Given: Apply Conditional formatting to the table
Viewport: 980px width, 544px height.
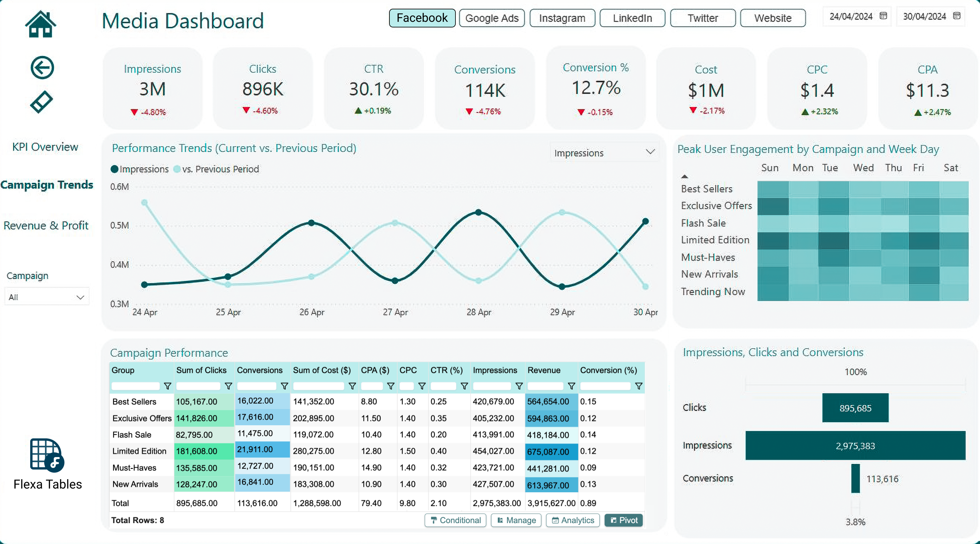Looking at the screenshot, I should (455, 520).
